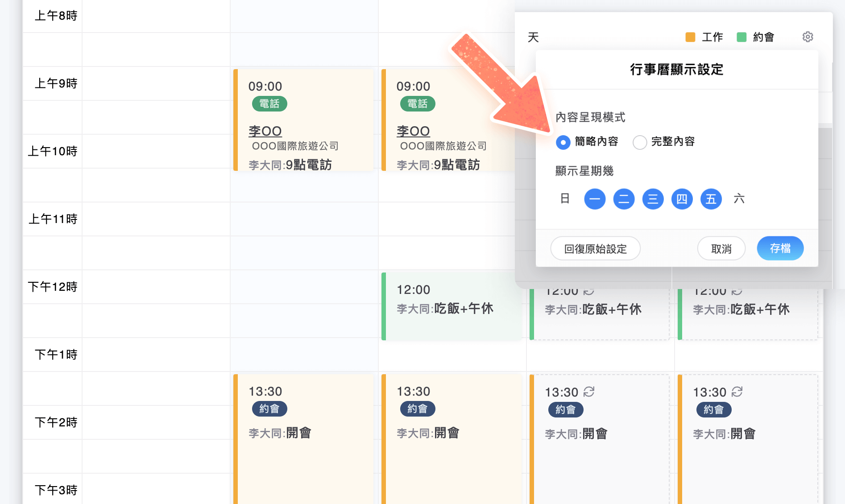Open second 13:30 開會 event card
Image resolution: width=845 pixels, height=504 pixels.
(x=451, y=439)
